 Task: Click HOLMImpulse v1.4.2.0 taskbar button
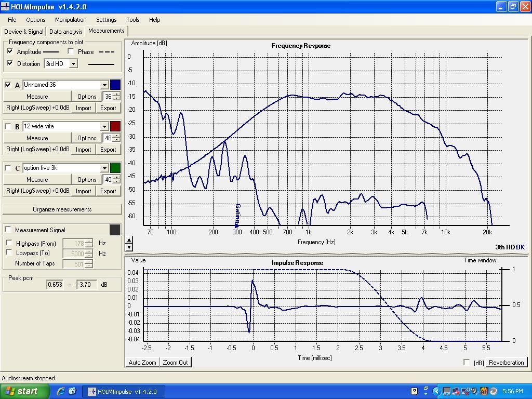pos(123,391)
